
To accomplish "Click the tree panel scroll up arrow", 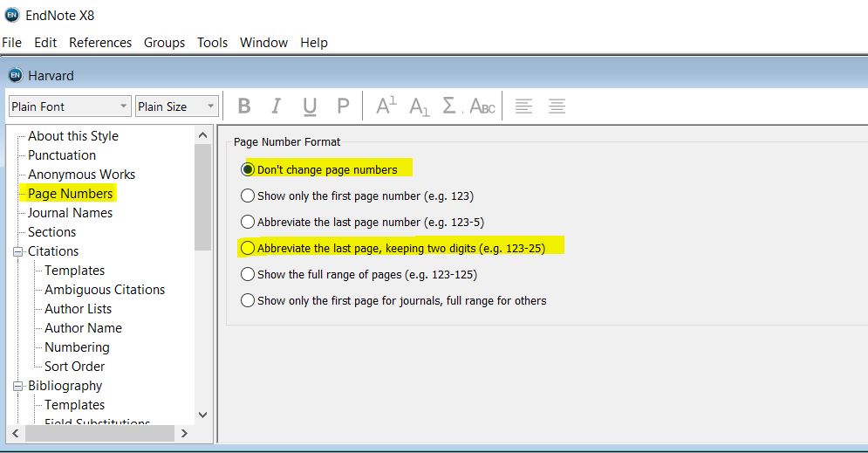I will 202,134.
